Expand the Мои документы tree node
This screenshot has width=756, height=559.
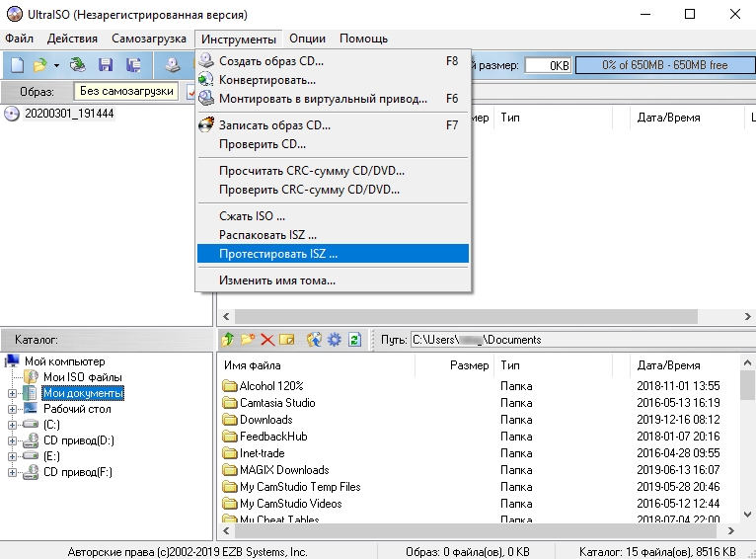tap(12, 393)
